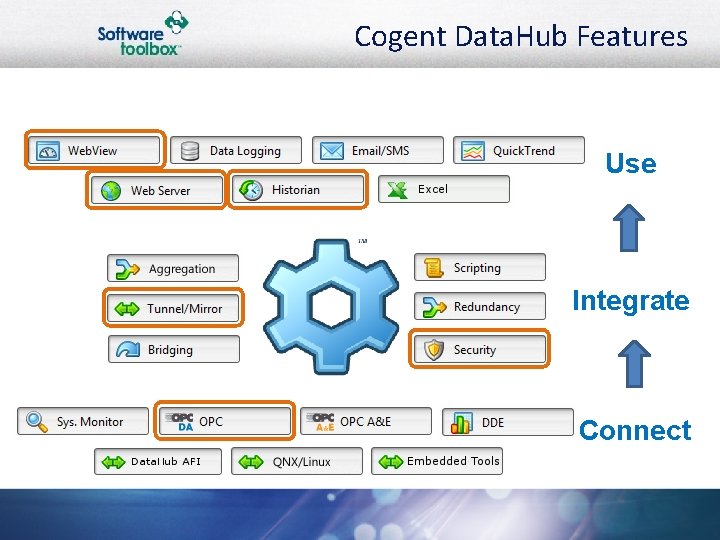Image resolution: width=720 pixels, height=540 pixels.
Task: Open the Bridging button
Action: (x=174, y=349)
